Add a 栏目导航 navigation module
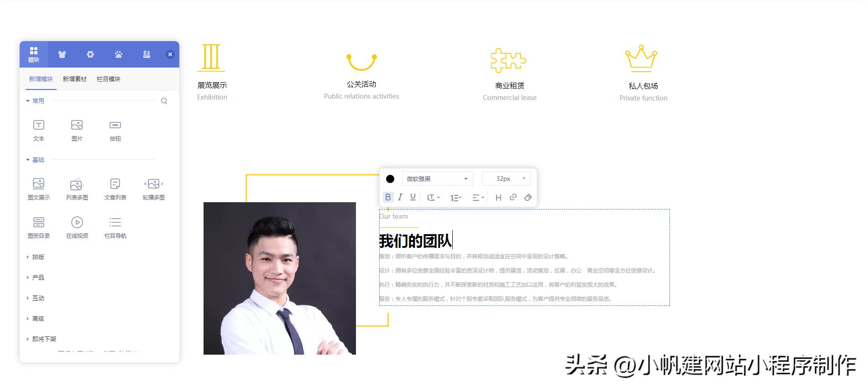868x388 pixels. tap(115, 227)
